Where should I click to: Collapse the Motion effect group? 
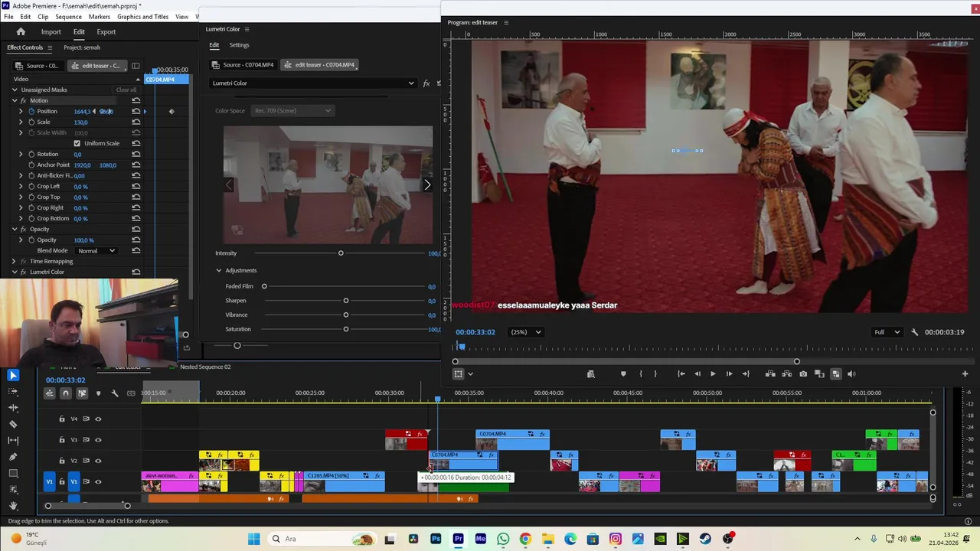tap(15, 100)
